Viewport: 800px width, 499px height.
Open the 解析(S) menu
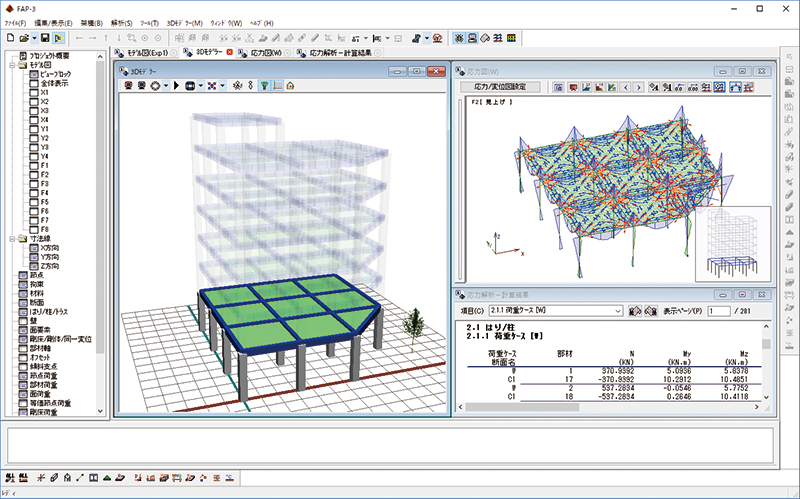coord(120,22)
